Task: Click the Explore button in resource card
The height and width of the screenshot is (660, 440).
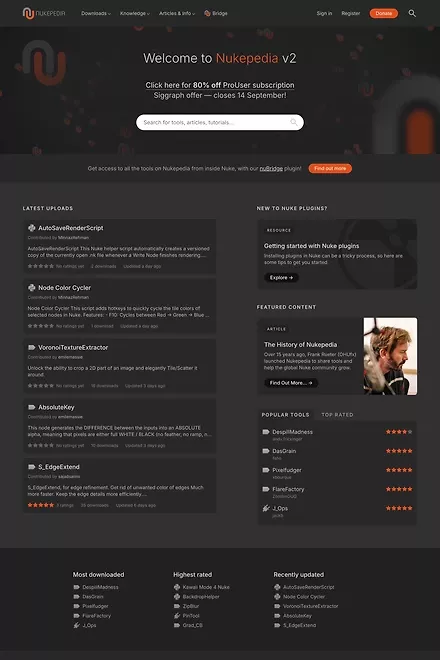Action: [x=281, y=278]
